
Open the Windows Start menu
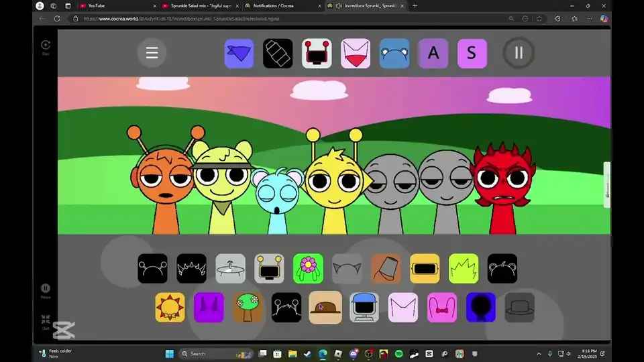[x=168, y=353]
